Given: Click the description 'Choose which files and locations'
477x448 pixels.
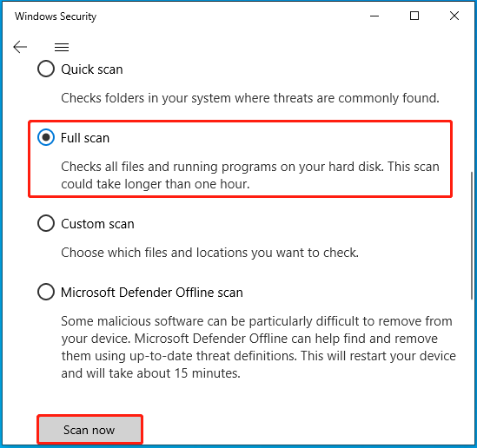Looking at the screenshot, I should click(210, 253).
